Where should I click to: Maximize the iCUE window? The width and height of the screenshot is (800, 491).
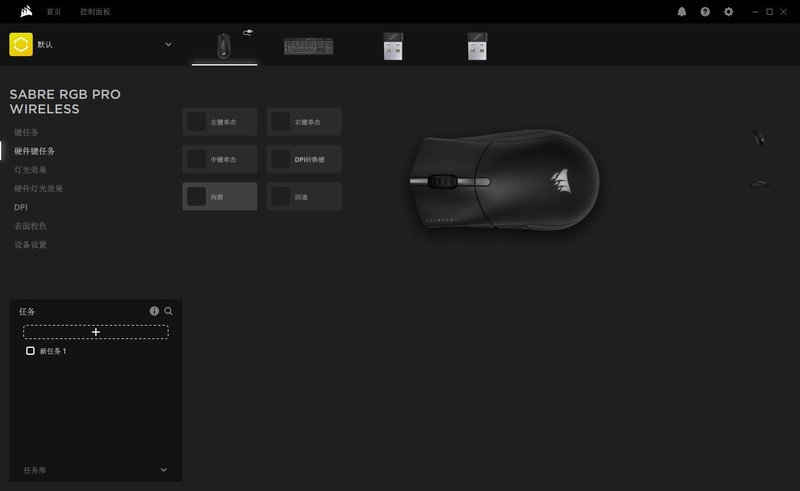tap(769, 12)
